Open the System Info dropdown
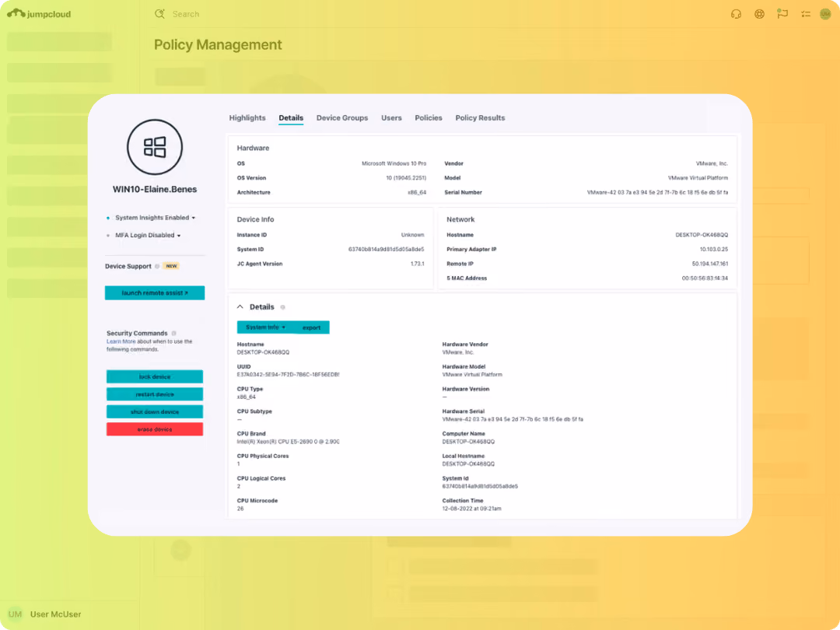 pos(265,327)
